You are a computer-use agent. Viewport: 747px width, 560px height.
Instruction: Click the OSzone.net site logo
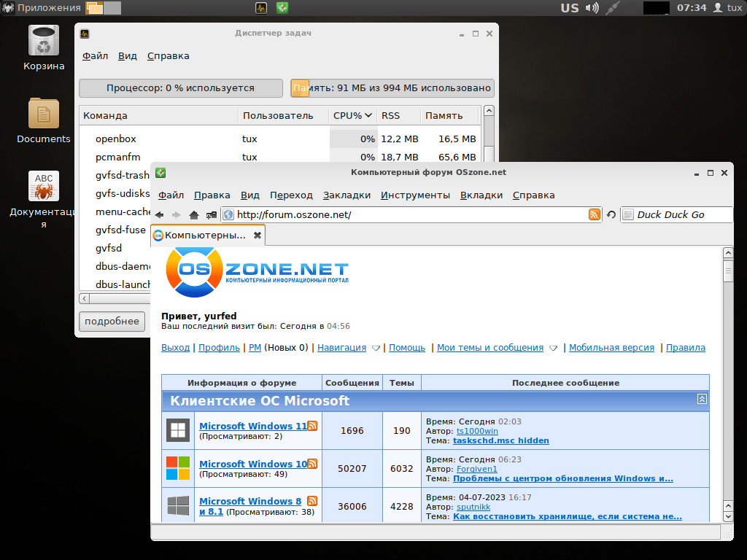pyautogui.click(x=258, y=273)
